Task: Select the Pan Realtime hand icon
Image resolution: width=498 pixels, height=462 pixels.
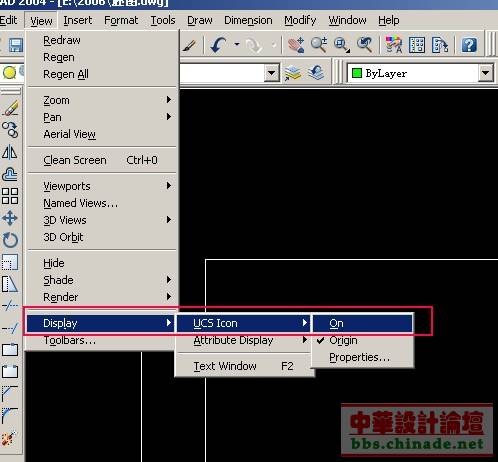Action: [x=296, y=45]
